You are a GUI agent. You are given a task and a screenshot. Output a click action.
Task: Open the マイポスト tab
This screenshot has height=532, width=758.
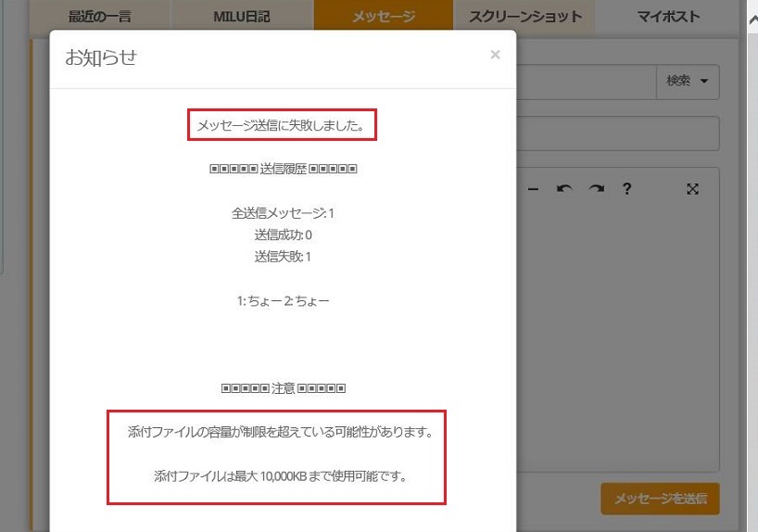pos(668,17)
